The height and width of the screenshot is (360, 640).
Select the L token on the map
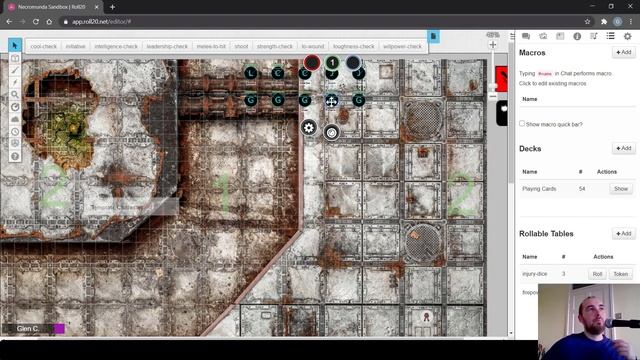click(x=251, y=73)
